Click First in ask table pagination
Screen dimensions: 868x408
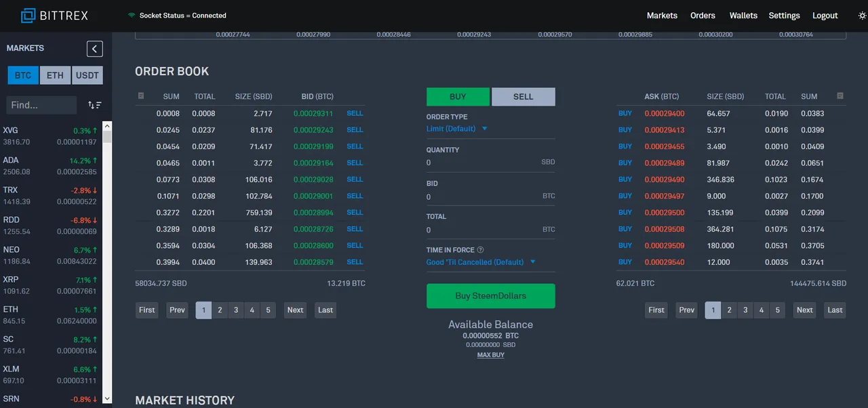(x=656, y=310)
